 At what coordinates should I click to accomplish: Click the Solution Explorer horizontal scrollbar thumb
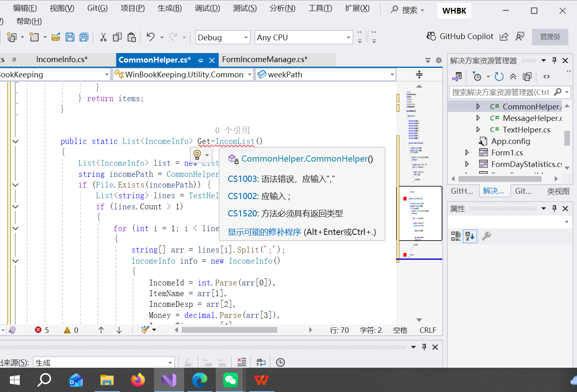500,179
